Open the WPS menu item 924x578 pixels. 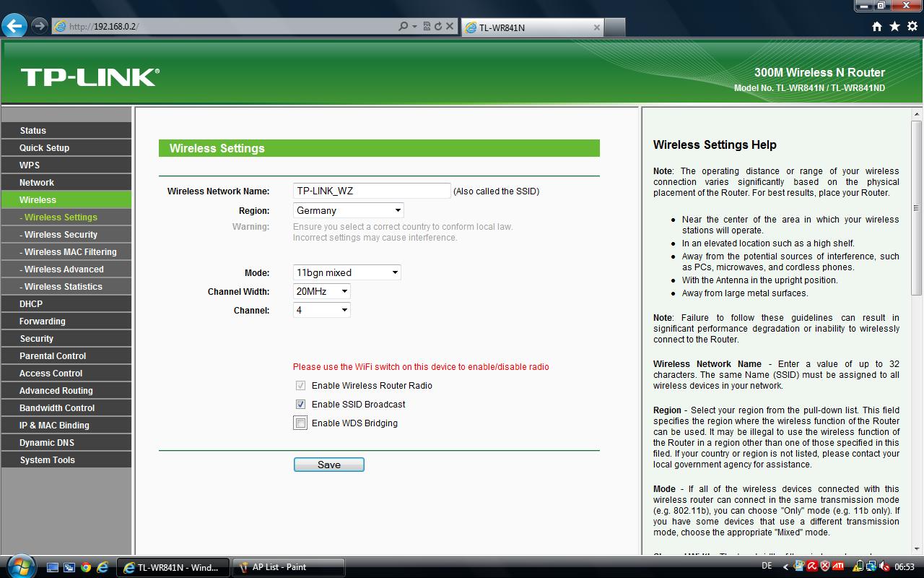(x=66, y=165)
